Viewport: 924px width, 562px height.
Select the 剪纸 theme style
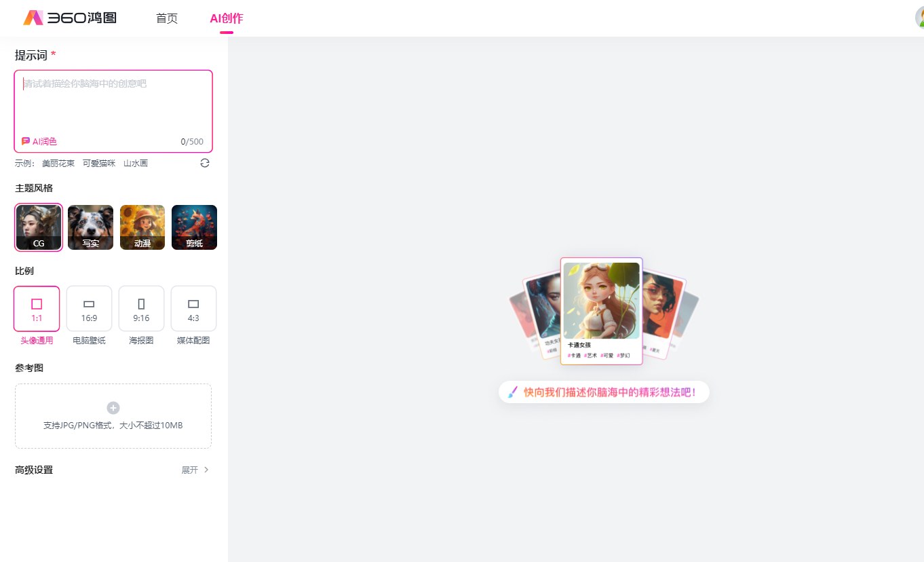pos(194,227)
